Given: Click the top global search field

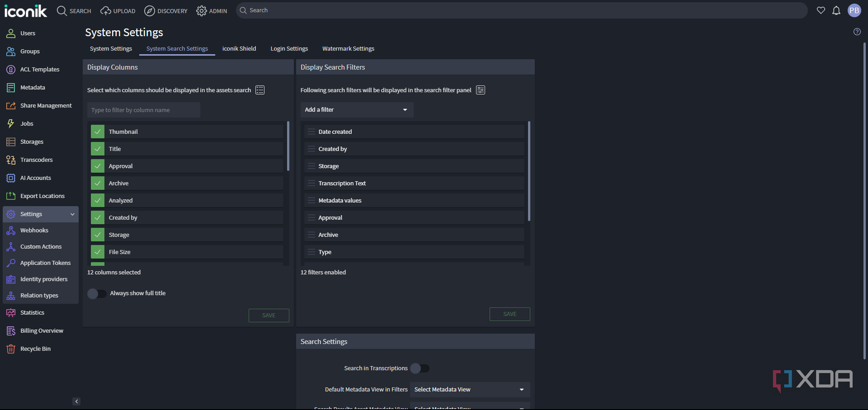Looking at the screenshot, I should point(522,10).
